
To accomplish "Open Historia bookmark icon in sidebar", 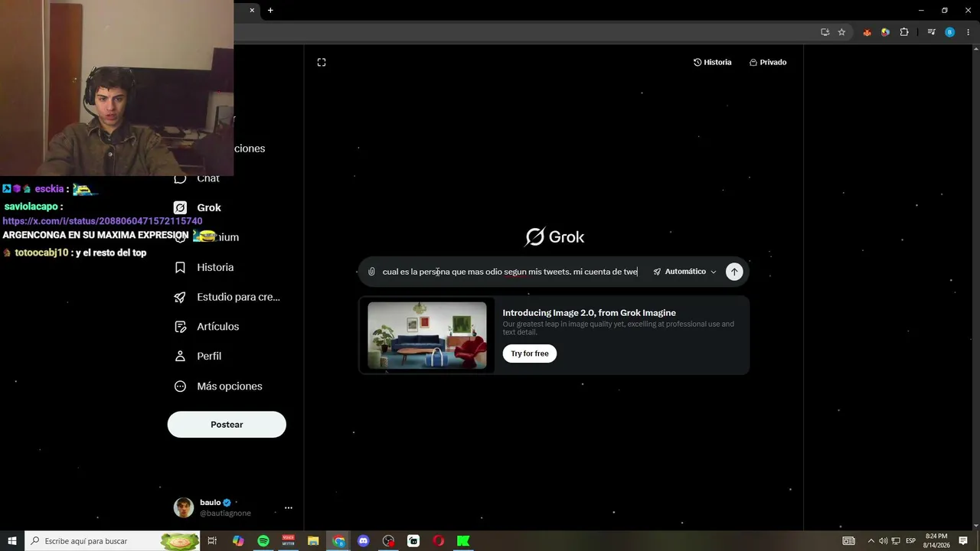I will (180, 267).
